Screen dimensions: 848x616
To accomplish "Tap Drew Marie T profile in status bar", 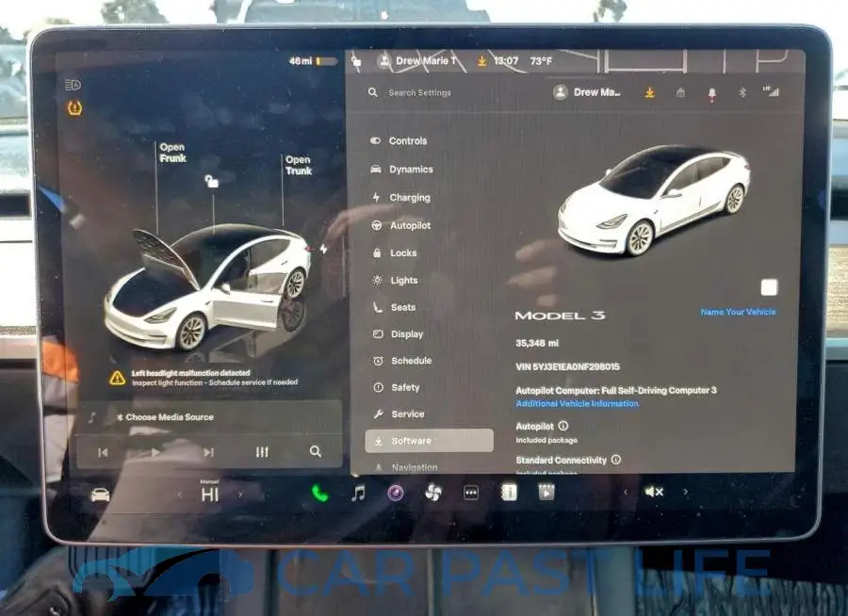I will [418, 60].
